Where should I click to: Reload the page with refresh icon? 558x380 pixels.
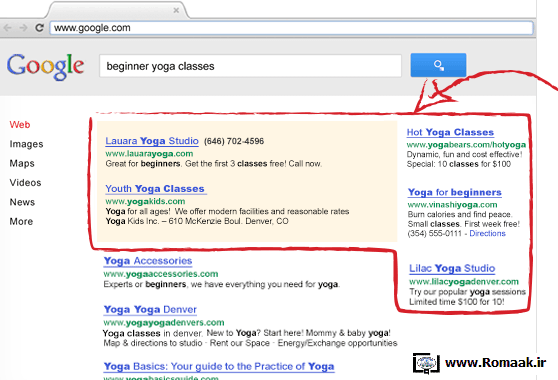(x=39, y=27)
